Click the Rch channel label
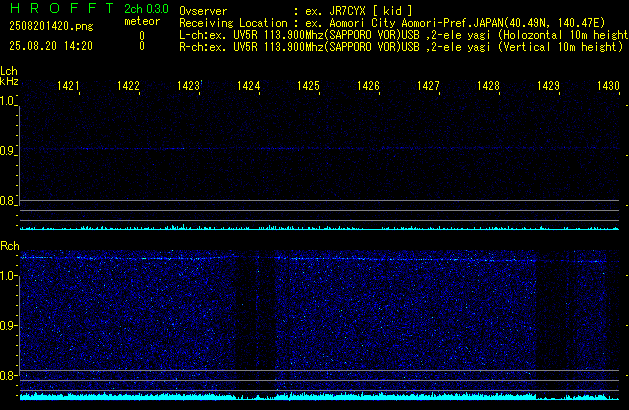The image size is (629, 410). pos(10,246)
